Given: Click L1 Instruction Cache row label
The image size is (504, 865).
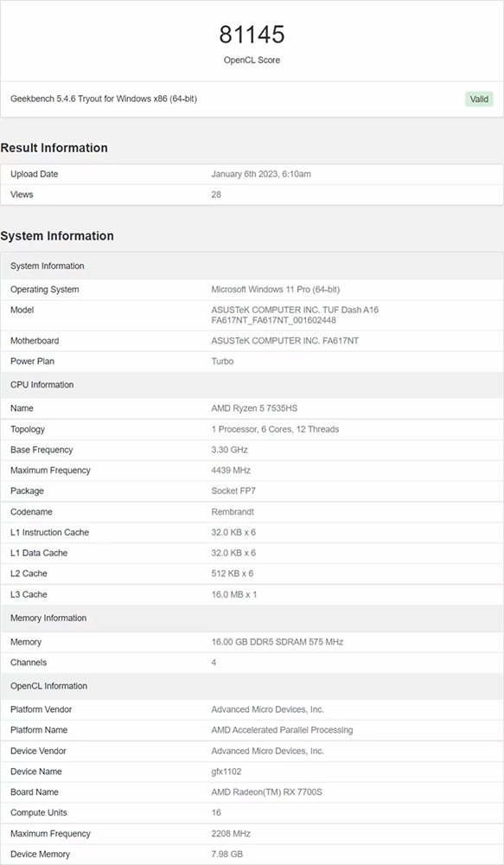Looking at the screenshot, I should coord(49,532).
